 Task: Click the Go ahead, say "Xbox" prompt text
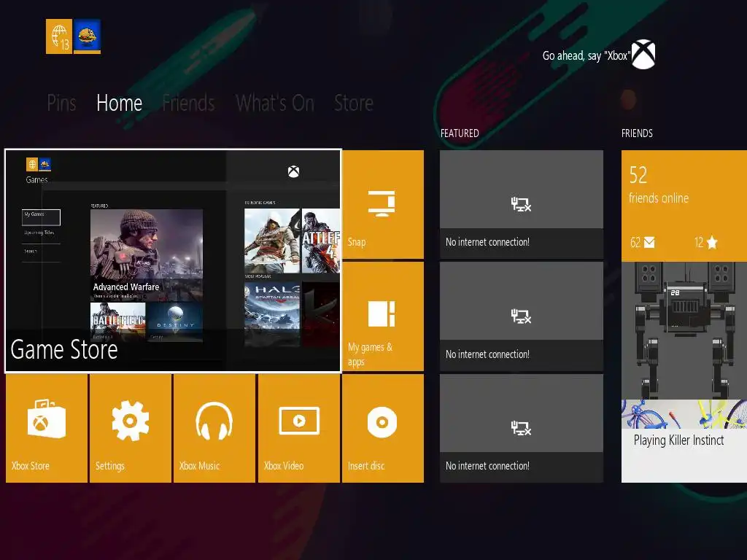pos(586,55)
